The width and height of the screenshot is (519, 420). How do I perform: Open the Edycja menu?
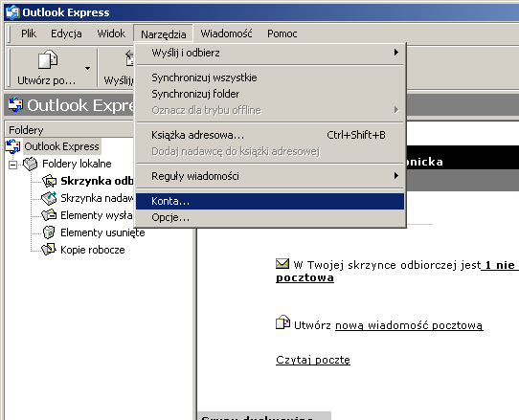[x=66, y=33]
